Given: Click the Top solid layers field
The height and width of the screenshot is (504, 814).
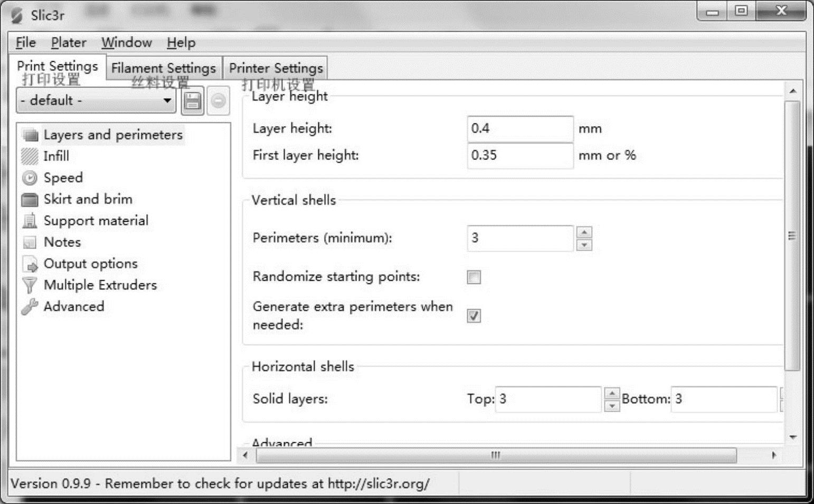Looking at the screenshot, I should click(548, 399).
